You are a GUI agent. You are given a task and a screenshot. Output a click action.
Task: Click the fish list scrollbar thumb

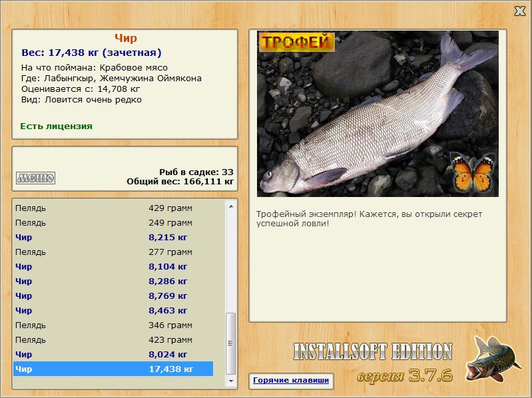(231, 343)
